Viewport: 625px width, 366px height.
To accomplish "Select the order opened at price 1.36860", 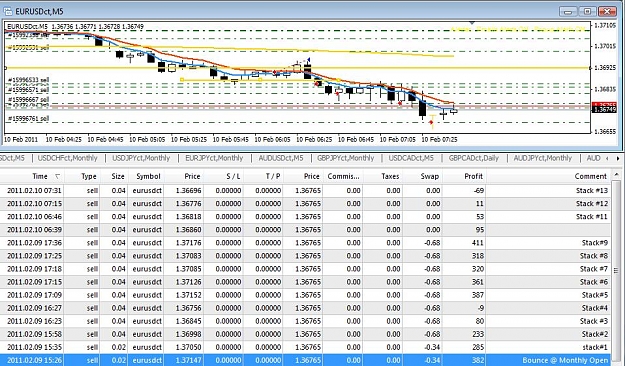I will [305, 230].
